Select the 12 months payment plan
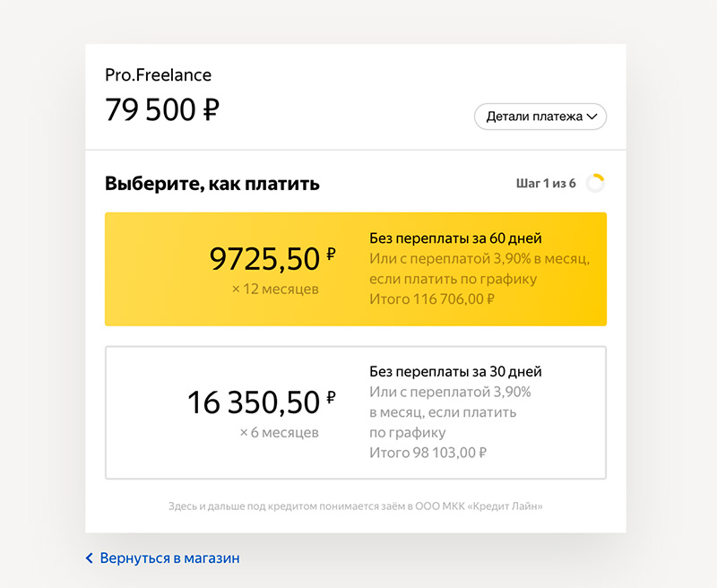 pos(356,269)
